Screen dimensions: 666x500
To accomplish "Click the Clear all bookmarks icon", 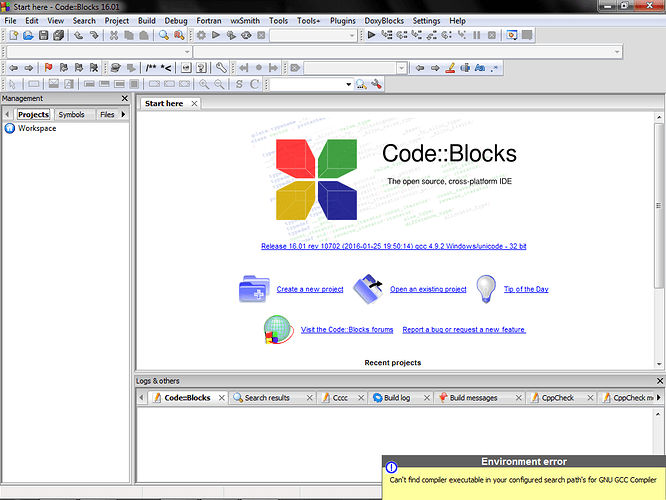I will click(x=94, y=68).
